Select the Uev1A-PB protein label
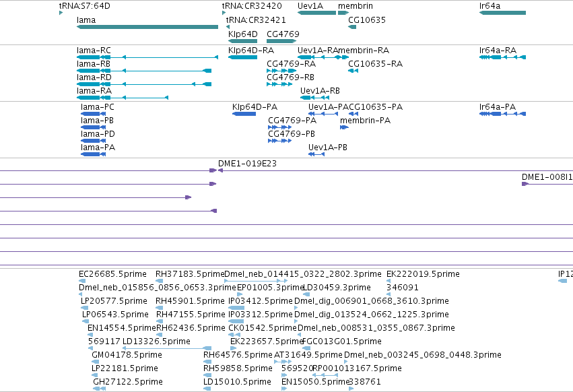 tap(327, 148)
